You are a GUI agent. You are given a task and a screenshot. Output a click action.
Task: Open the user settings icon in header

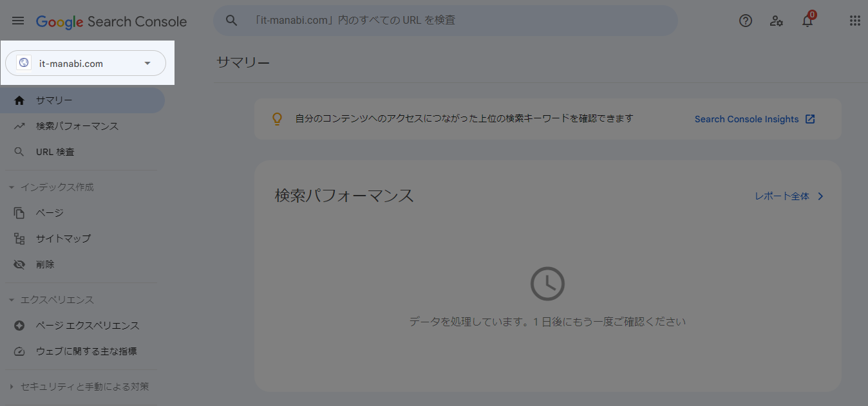[776, 21]
